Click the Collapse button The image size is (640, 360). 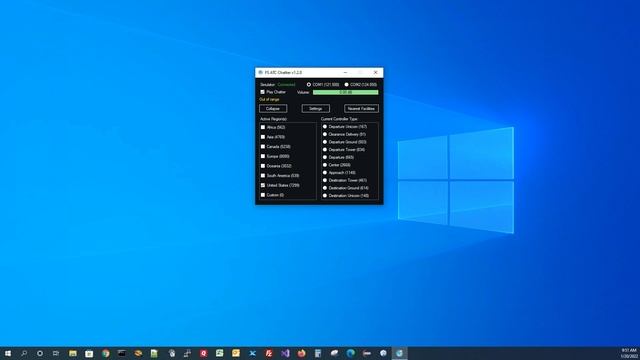pyautogui.click(x=273, y=109)
